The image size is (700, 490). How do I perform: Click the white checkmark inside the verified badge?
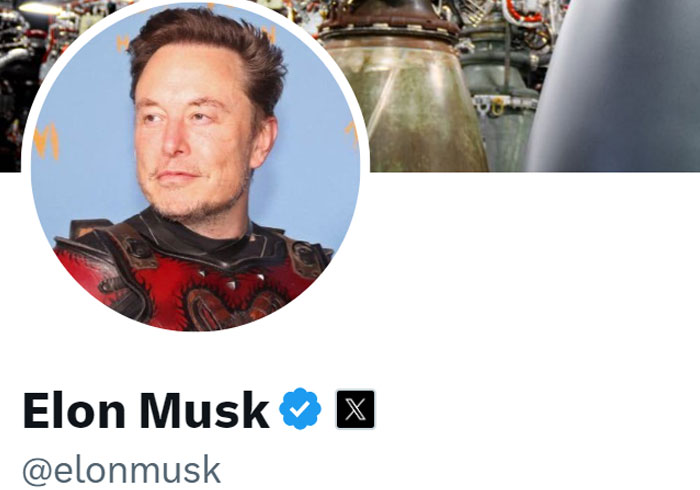point(300,409)
